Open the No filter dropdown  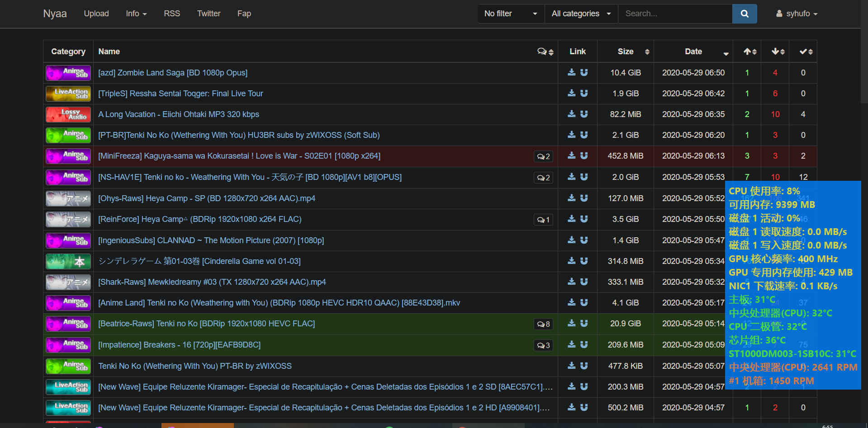pyautogui.click(x=511, y=14)
